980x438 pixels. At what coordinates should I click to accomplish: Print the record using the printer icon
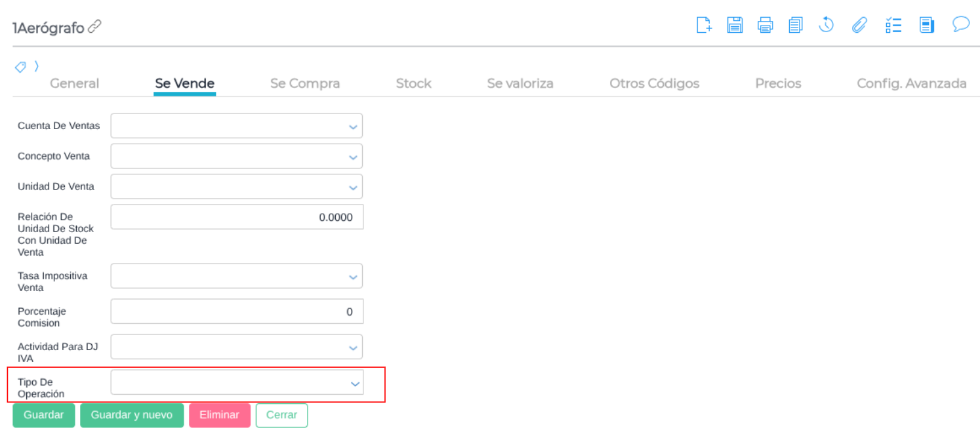tap(765, 26)
